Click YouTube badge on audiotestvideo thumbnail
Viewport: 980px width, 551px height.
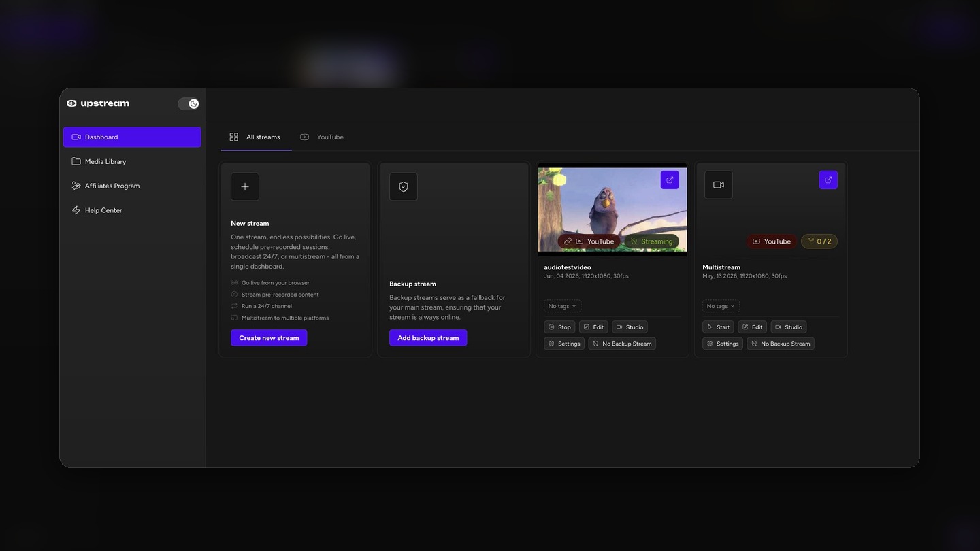(589, 241)
